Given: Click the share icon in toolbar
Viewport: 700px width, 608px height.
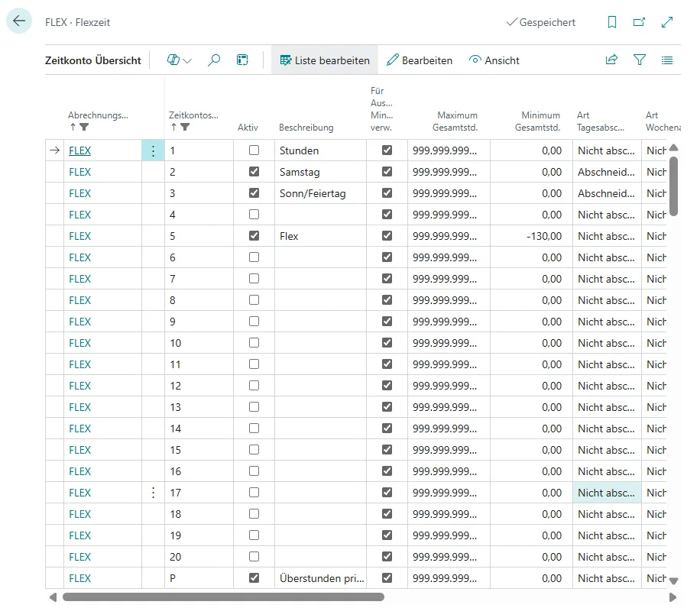Looking at the screenshot, I should (611, 60).
